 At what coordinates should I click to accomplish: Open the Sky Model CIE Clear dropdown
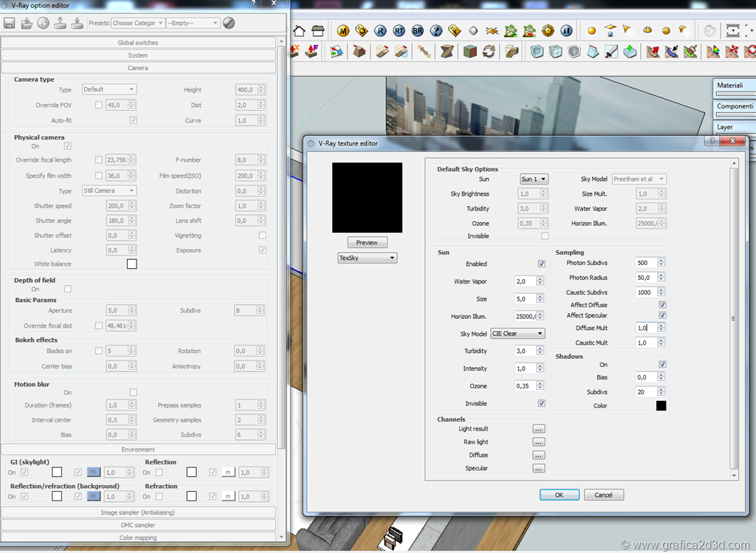pyautogui.click(x=517, y=334)
